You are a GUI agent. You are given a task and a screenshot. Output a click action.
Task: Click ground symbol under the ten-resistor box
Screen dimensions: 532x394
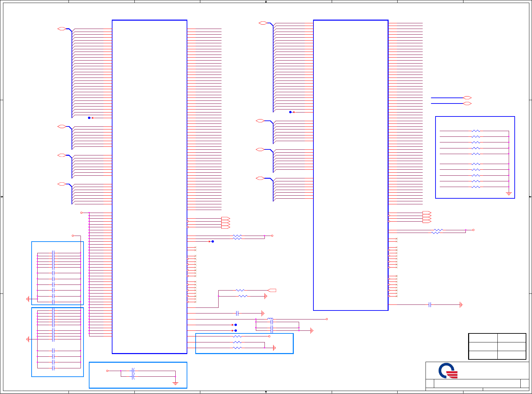click(x=509, y=193)
